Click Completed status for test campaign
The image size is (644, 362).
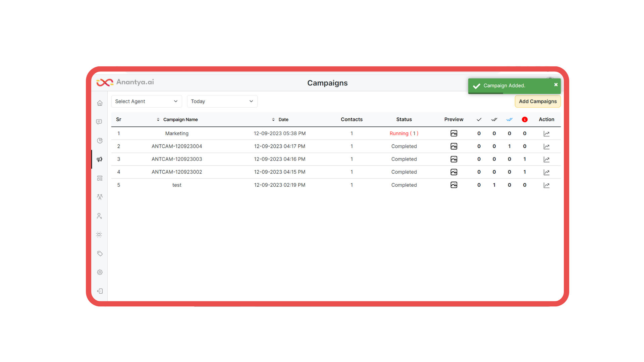[404, 185]
